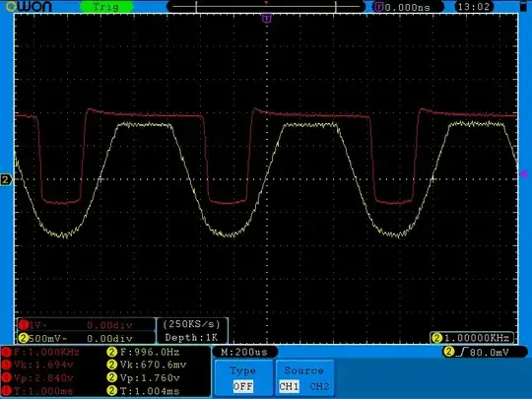Click the Depth:1K memory depth readout
Image resolution: width=532 pixels, height=399 pixels.
coord(192,338)
